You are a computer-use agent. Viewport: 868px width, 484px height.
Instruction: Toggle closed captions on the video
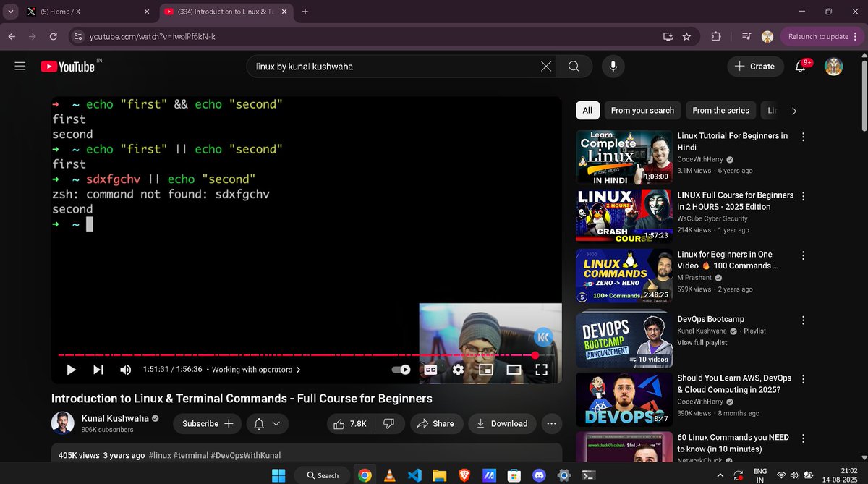click(430, 369)
